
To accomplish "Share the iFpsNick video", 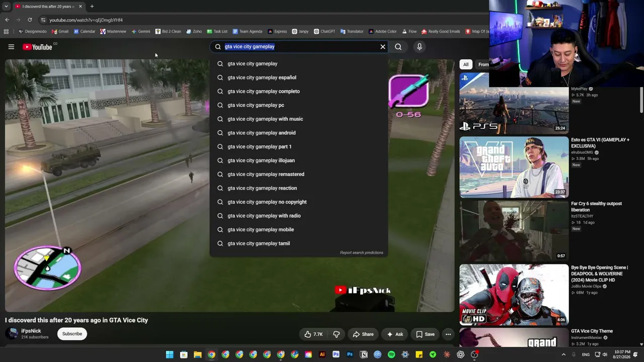I will click(x=363, y=334).
